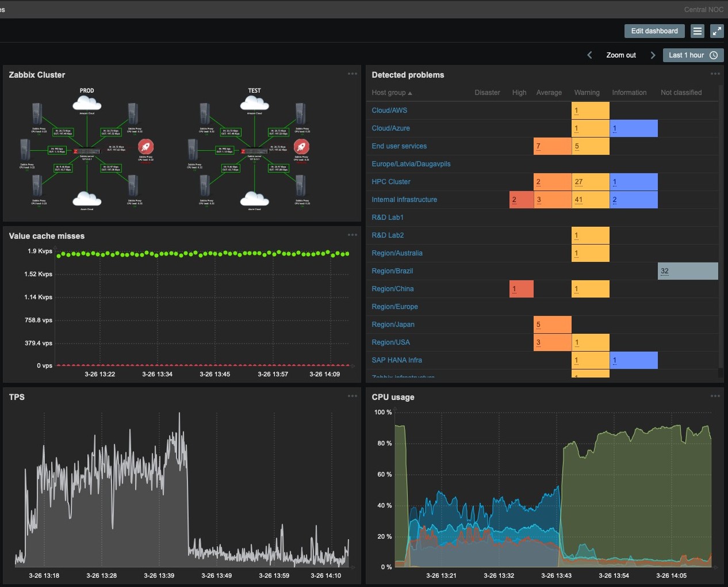Open the Zabbix Cluster widget options menu

tap(352, 73)
